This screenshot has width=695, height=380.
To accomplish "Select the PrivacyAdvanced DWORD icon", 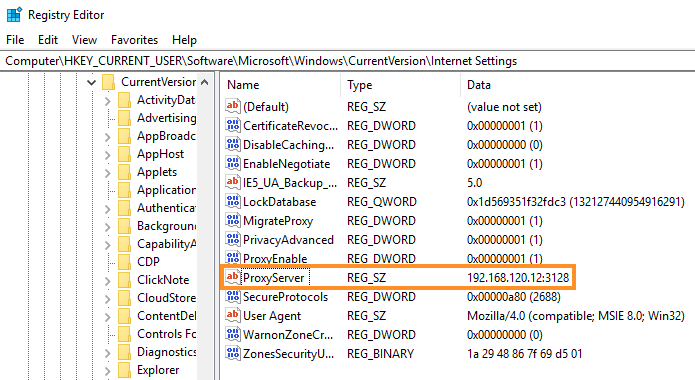I will tap(233, 240).
